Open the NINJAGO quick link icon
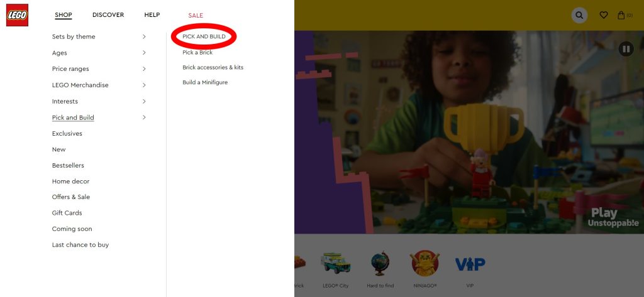This screenshot has height=297, width=644. point(425,264)
